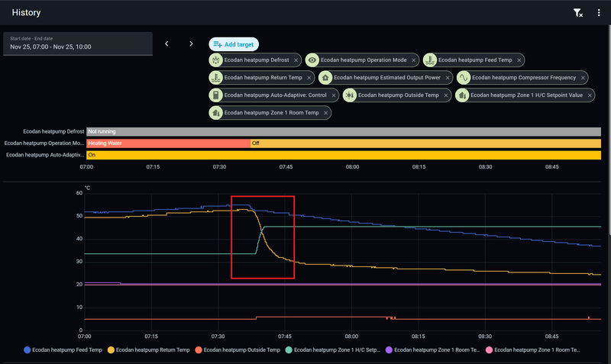Remove the Ecodan heatpump Return Temp chip
Viewport: 611px width, 364px height.
coord(309,78)
